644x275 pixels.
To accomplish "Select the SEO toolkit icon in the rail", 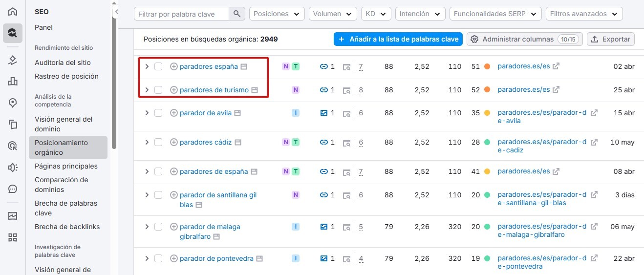I will tap(13, 33).
